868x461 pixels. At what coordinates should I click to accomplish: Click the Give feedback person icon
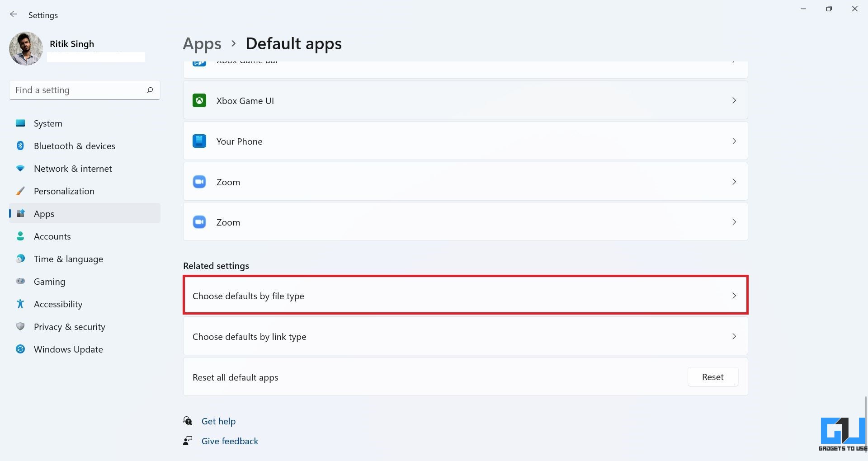pos(188,441)
